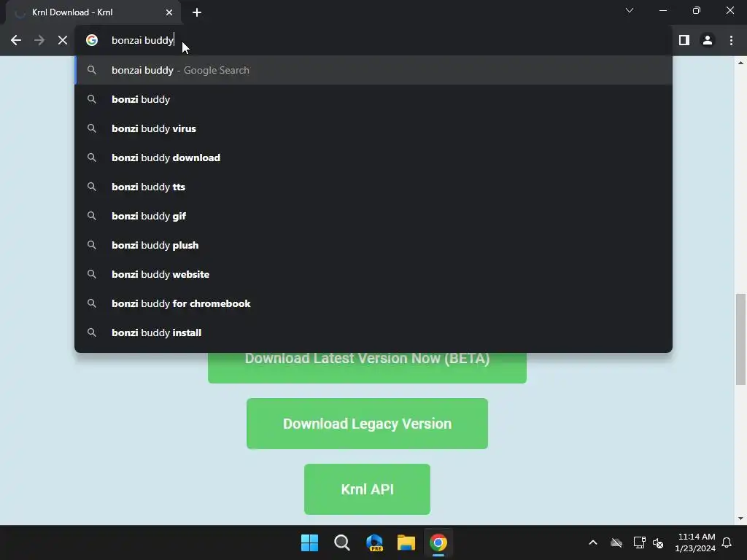Screen dimensions: 747x560
Task: Choose the "bonzi buddy tts" suggestion
Action: tap(373, 187)
